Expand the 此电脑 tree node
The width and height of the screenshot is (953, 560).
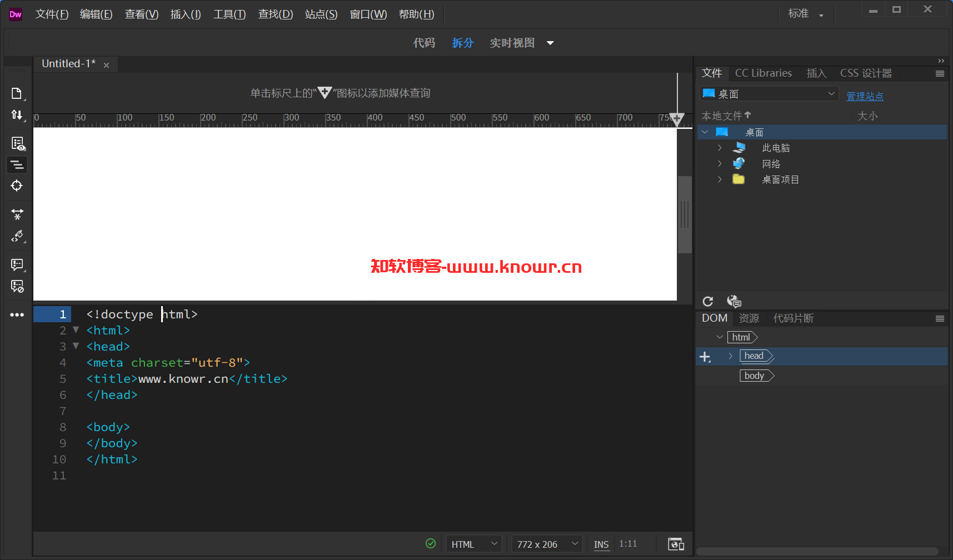coord(720,148)
